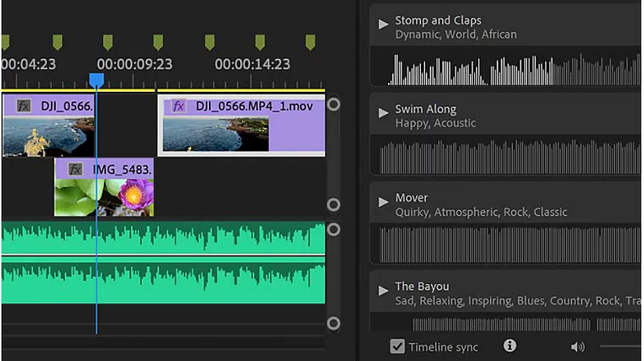The height and width of the screenshot is (361, 644).
Task: Click the fx badge on DJI_0566.MP4_1.mov clip
Action: tap(179, 106)
